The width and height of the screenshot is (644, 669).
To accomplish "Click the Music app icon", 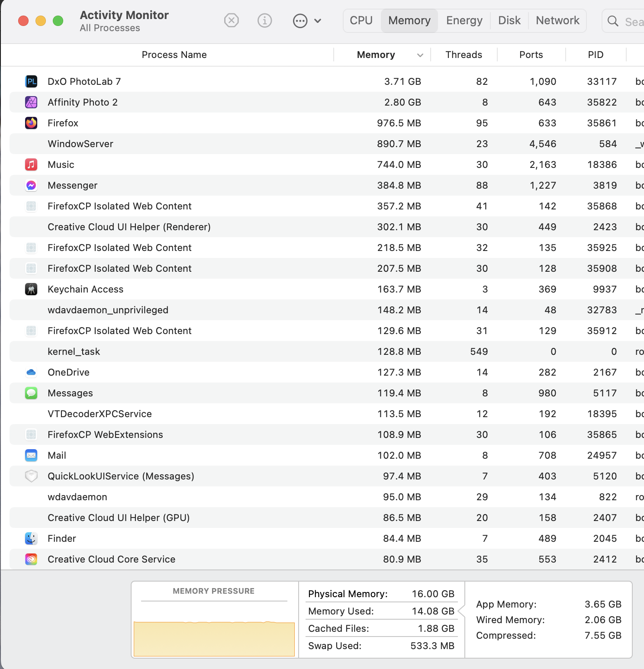I will (x=31, y=164).
